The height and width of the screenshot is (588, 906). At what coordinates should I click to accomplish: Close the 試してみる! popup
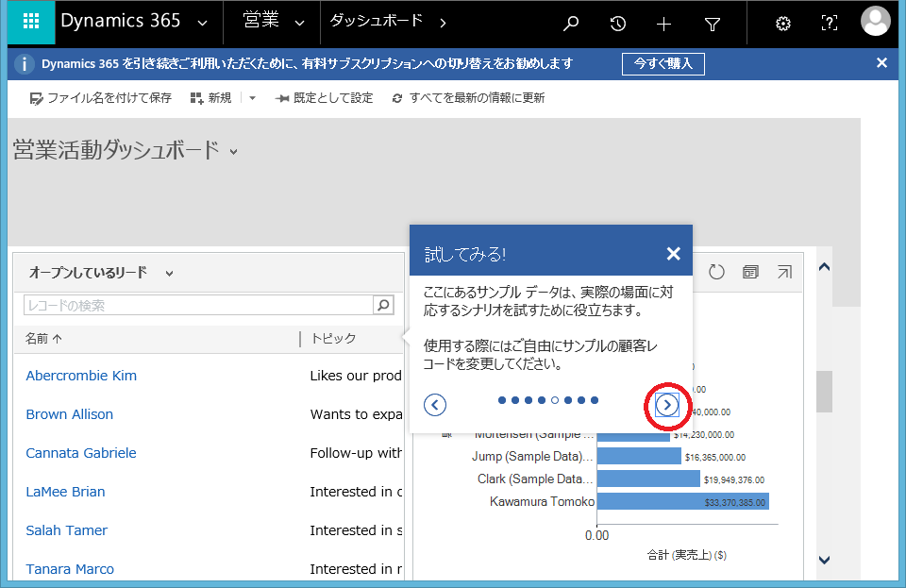[x=673, y=254]
